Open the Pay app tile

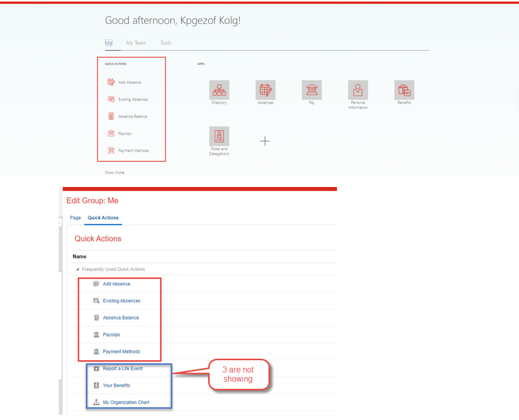(x=312, y=90)
